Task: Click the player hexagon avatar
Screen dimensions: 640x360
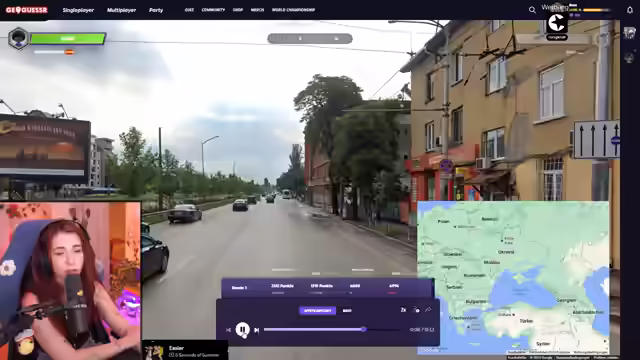Action: click(18, 38)
